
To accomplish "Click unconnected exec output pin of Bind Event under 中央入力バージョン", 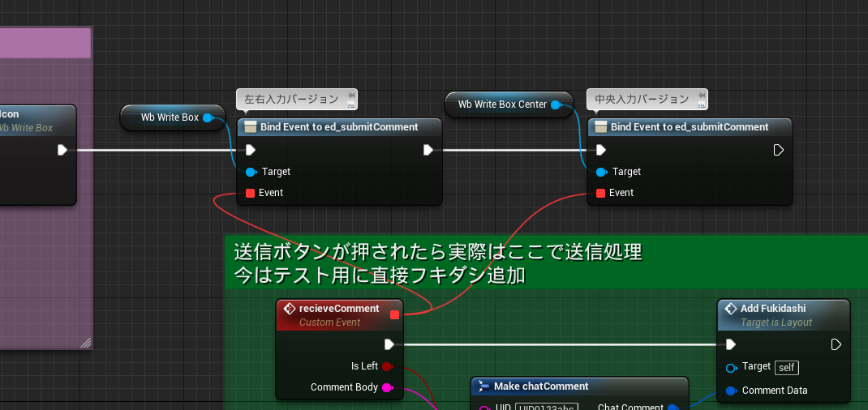I will tap(778, 150).
